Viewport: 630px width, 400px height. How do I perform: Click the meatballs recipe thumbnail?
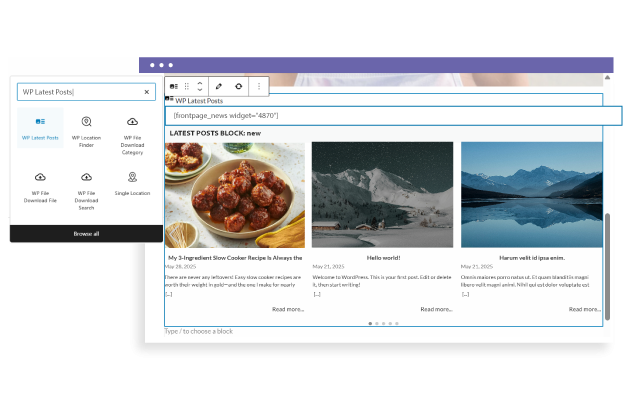235,194
